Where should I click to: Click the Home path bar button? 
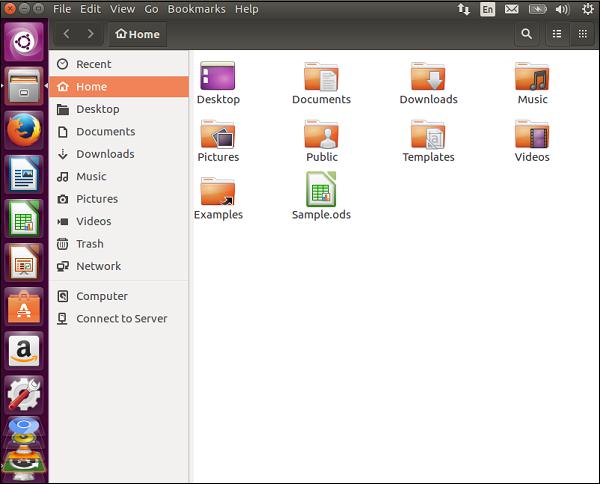click(137, 34)
